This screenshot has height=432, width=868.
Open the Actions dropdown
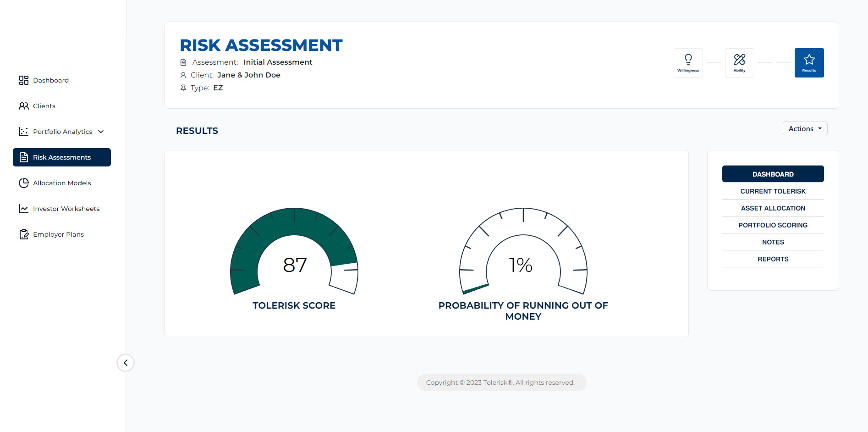coord(805,129)
